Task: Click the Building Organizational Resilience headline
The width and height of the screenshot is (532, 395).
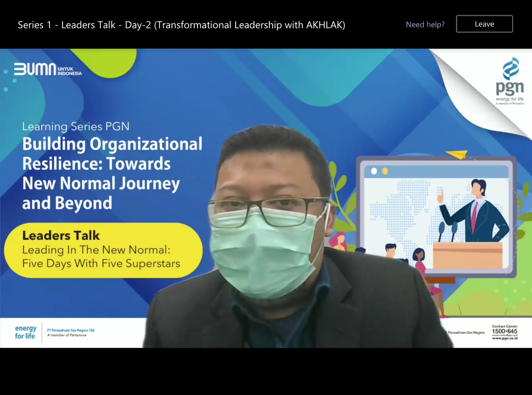Action: pyautogui.click(x=112, y=173)
